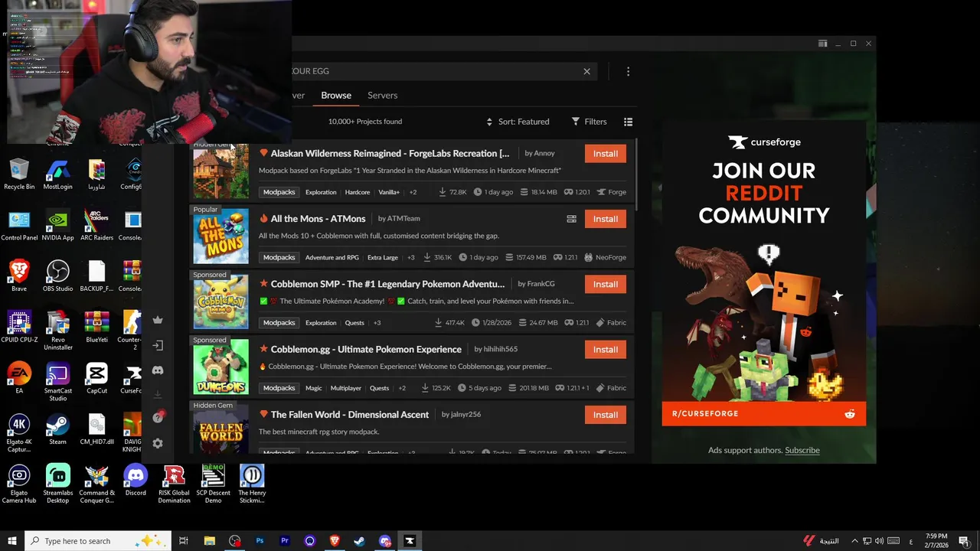Expand the +3 tags on Cobblemon SMP
This screenshot has height=551, width=980.
pos(377,323)
